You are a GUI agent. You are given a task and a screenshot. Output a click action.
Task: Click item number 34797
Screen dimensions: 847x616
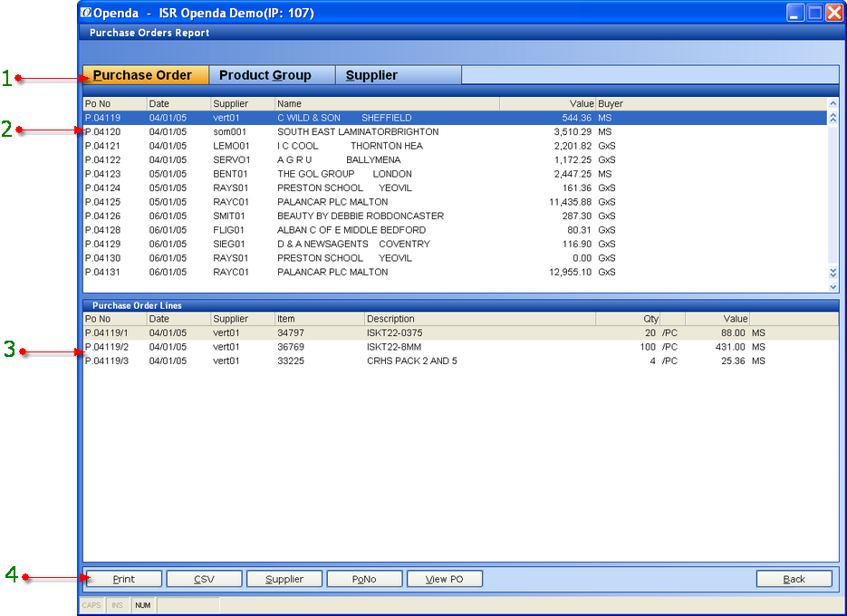pos(291,332)
